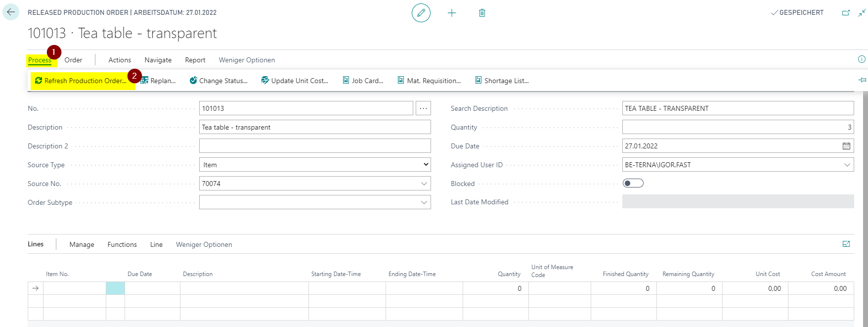Expand Assigned User ID dropdown

[x=847, y=165]
